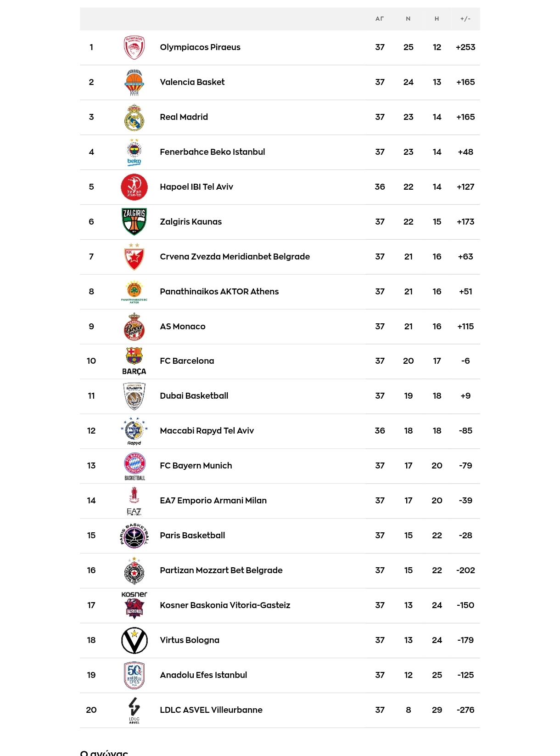The height and width of the screenshot is (756, 560).
Task: Click the Real Madrid crest icon
Action: (134, 117)
